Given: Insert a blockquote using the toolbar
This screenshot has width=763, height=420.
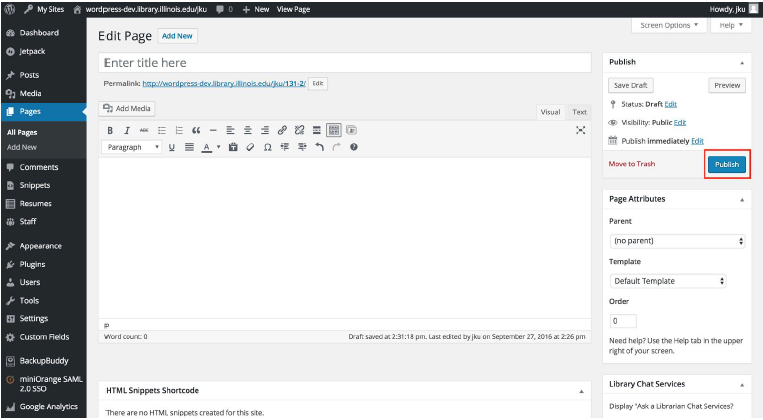Looking at the screenshot, I should [x=196, y=130].
